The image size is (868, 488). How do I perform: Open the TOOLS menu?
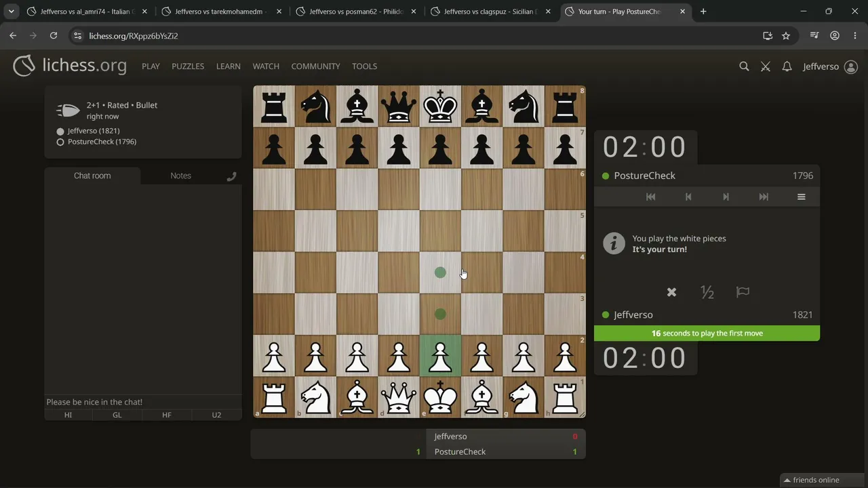(x=364, y=66)
